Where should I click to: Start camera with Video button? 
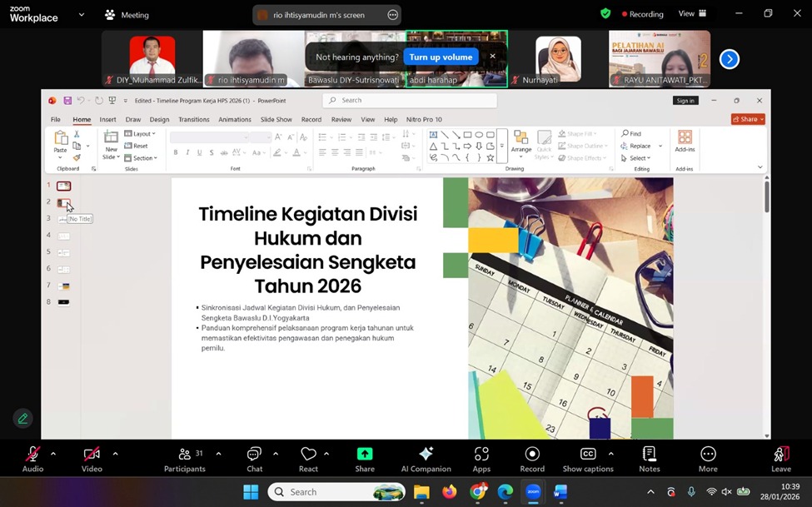92,459
